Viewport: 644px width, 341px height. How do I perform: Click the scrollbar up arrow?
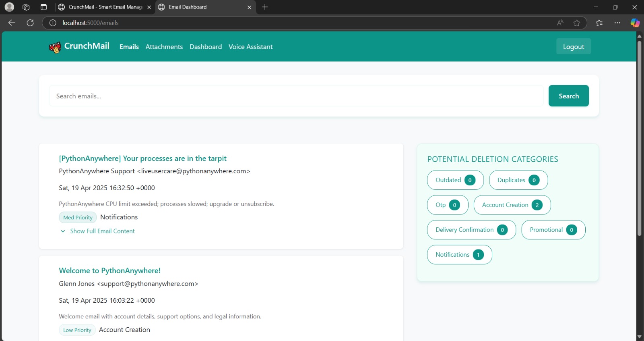pos(639,36)
